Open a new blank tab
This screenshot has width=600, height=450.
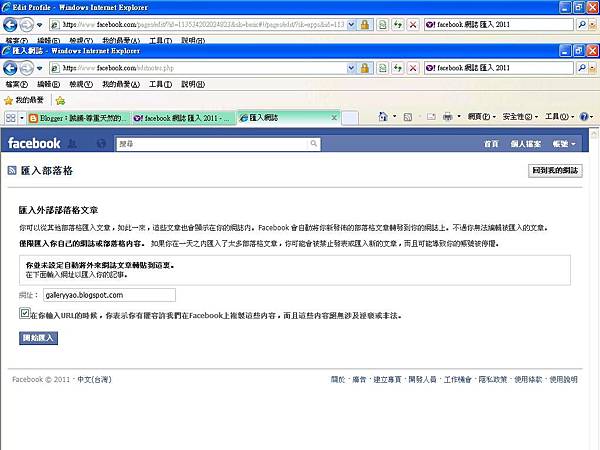[350, 118]
